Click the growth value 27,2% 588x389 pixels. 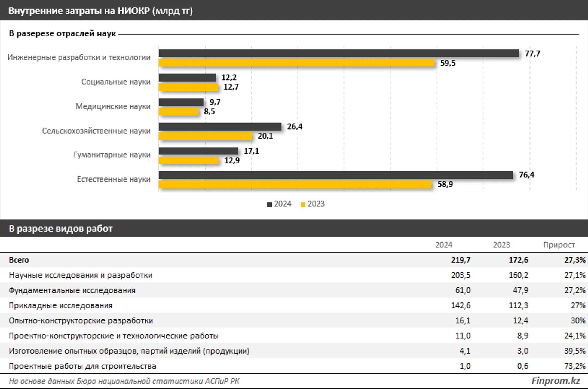point(575,290)
